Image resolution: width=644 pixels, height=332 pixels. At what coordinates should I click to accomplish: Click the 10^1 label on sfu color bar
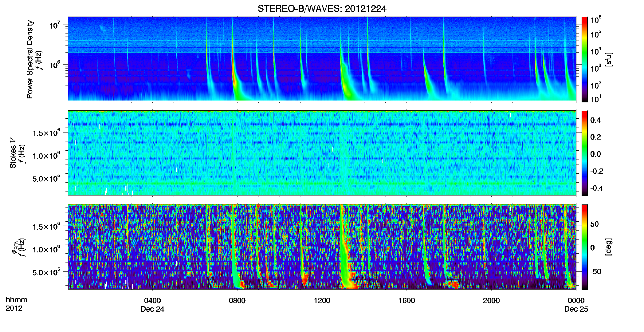596,99
